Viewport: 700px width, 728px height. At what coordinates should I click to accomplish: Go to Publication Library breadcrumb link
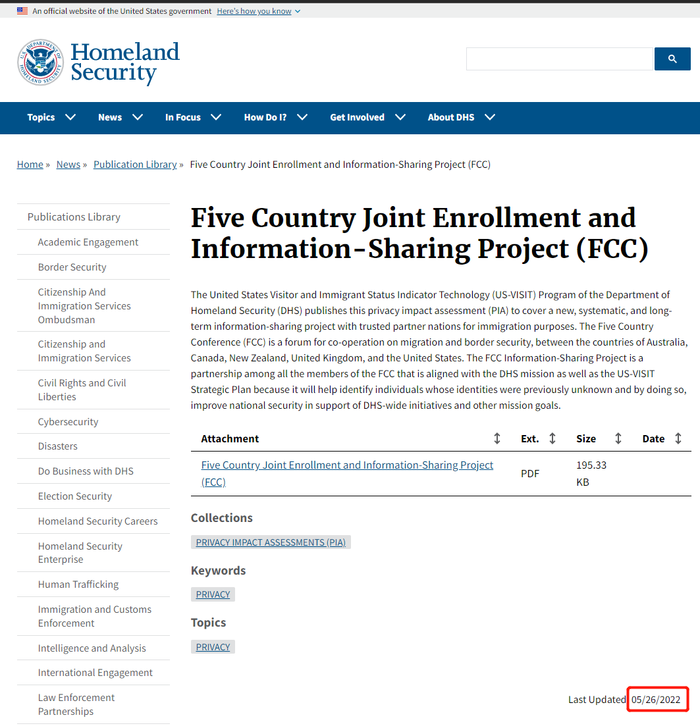pyautogui.click(x=135, y=165)
